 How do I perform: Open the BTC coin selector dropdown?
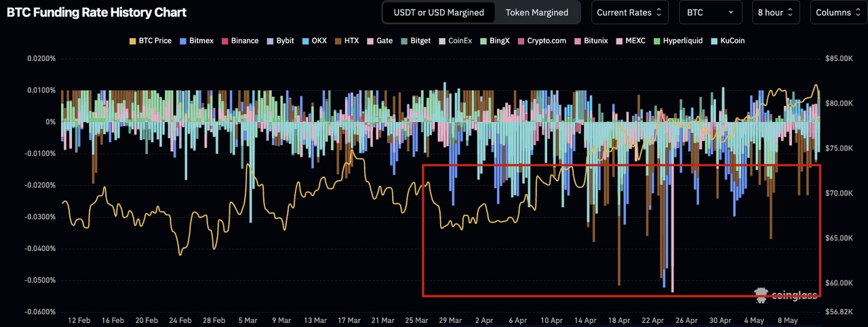(711, 12)
